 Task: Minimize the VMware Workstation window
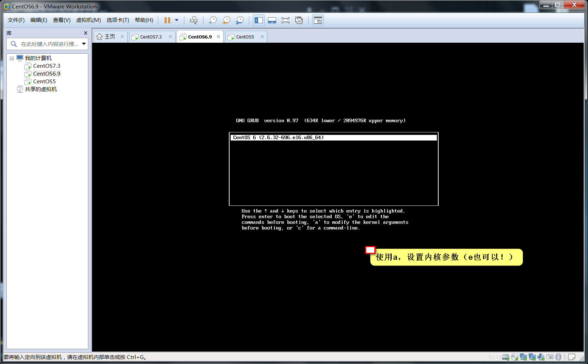click(x=546, y=5)
